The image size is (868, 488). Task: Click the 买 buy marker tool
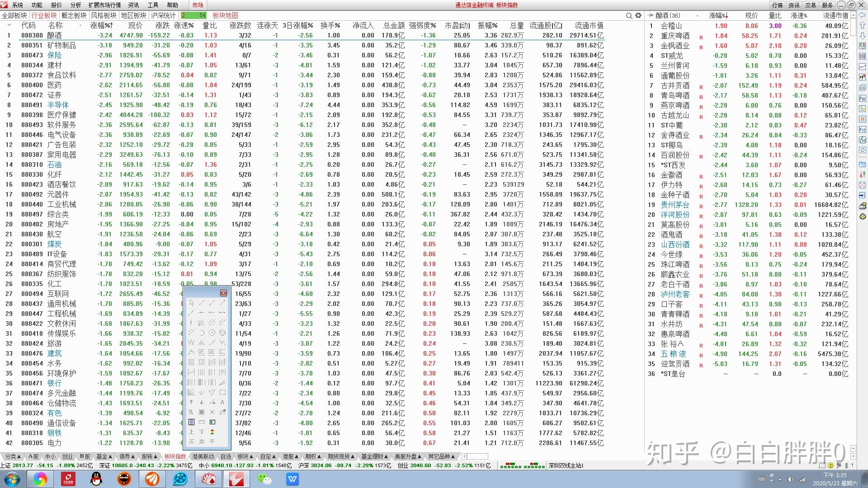(191, 441)
